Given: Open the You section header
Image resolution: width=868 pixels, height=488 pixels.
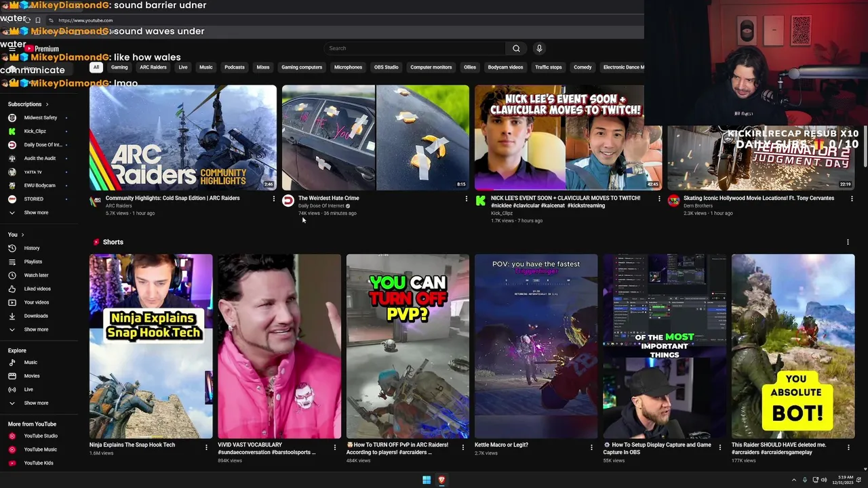Looking at the screenshot, I should (x=16, y=235).
